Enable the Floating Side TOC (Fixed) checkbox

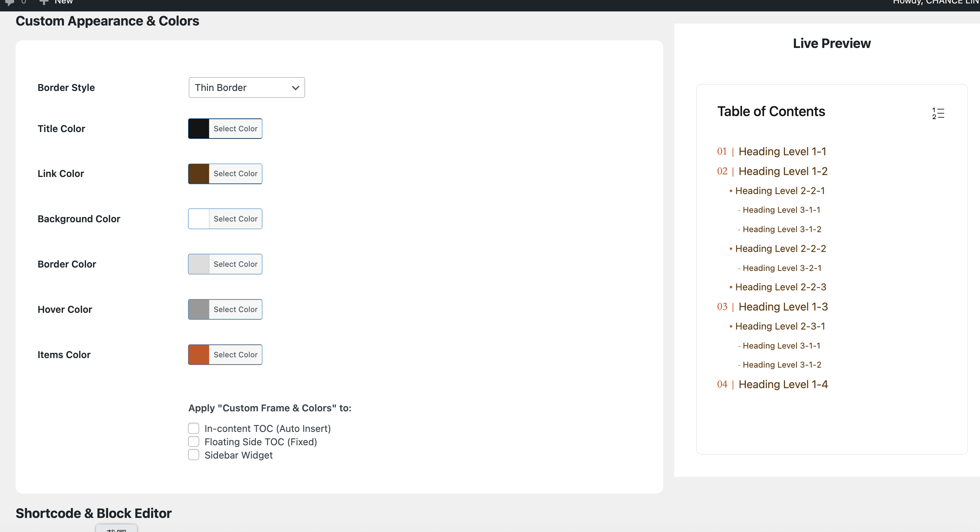(193, 441)
